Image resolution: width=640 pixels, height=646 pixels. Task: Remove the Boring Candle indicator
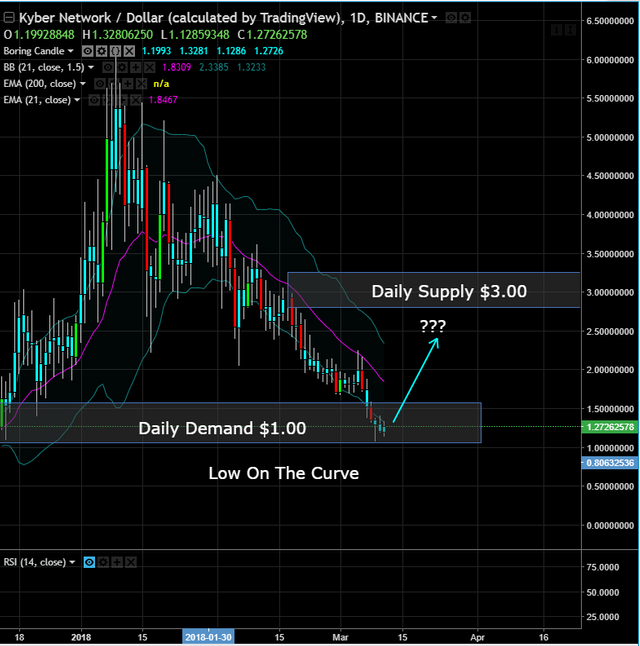coord(129,51)
